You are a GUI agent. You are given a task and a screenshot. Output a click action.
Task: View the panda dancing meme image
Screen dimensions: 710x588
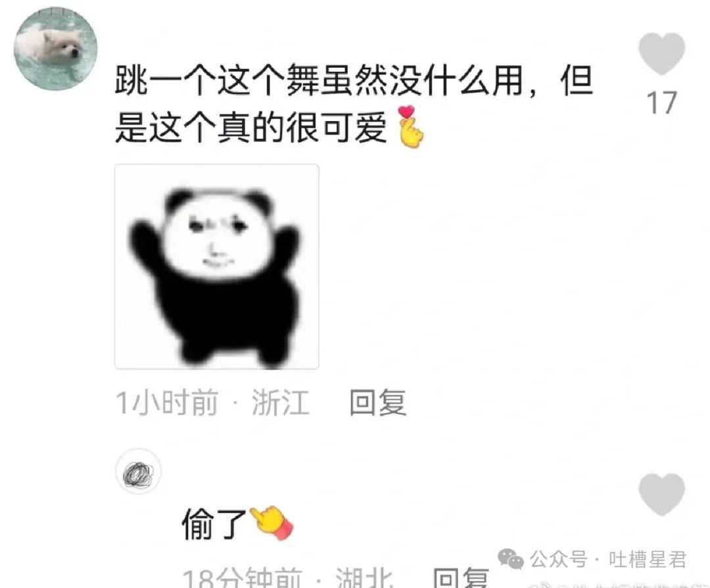coord(217,267)
